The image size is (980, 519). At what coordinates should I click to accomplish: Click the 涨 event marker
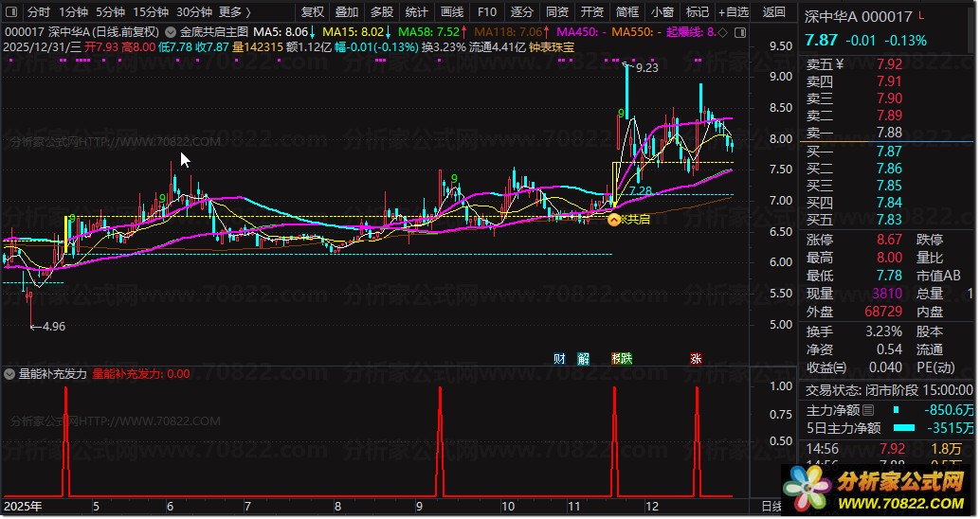pos(697,358)
